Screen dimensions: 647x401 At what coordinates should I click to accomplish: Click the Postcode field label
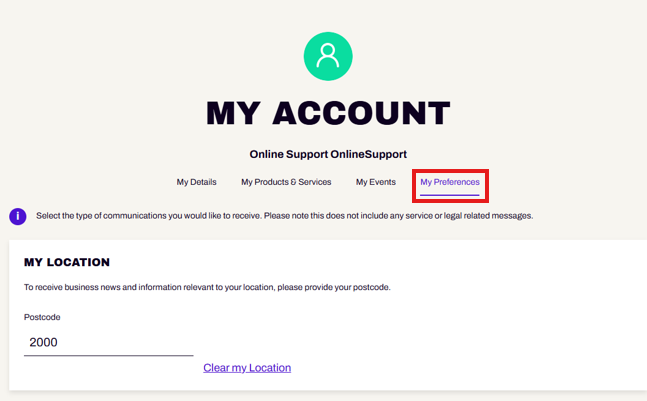point(42,317)
